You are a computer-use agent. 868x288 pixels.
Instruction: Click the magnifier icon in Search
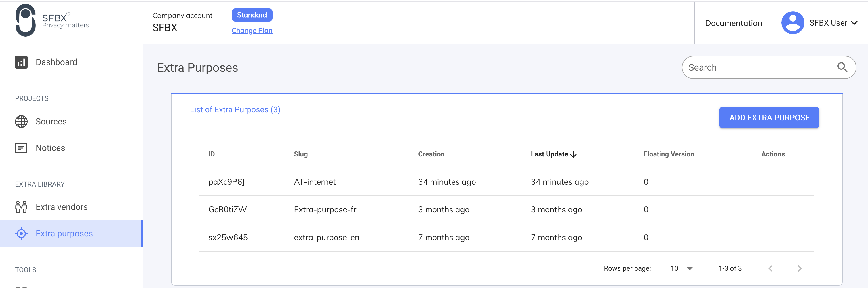(842, 67)
